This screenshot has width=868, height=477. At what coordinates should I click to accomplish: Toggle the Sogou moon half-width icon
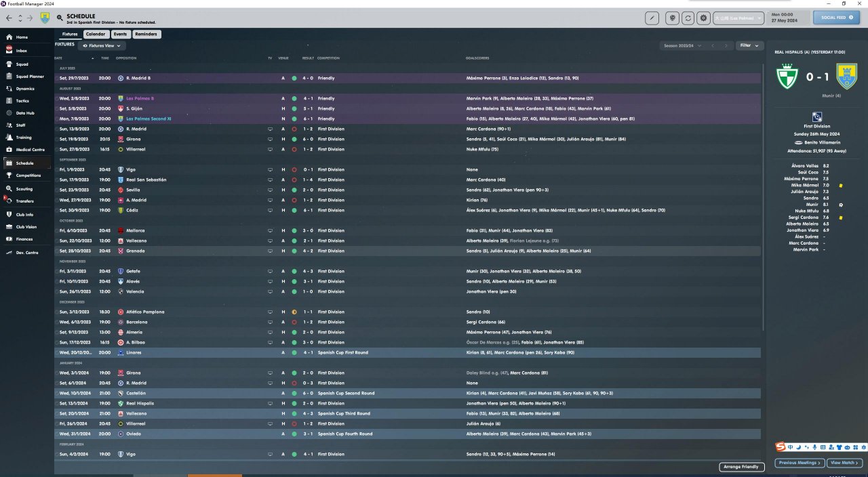pos(799,447)
